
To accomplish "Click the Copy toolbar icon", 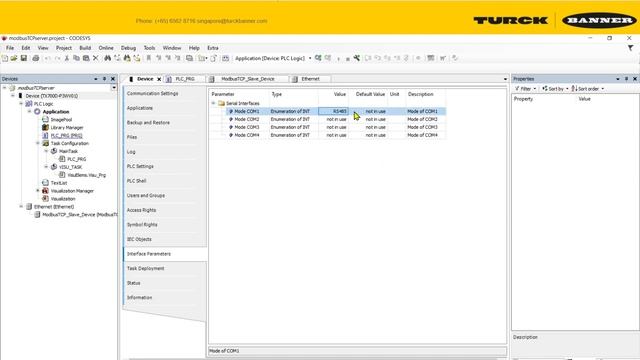I will pyautogui.click(x=76, y=58).
